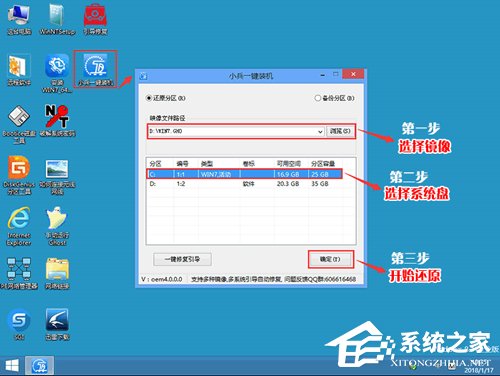Click the "35 GB" capacity cell
Viewport: 500px width, 376px height.
point(320,184)
